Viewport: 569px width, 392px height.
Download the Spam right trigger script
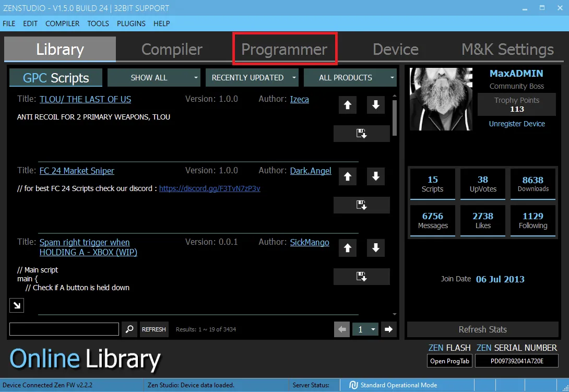pos(361,277)
